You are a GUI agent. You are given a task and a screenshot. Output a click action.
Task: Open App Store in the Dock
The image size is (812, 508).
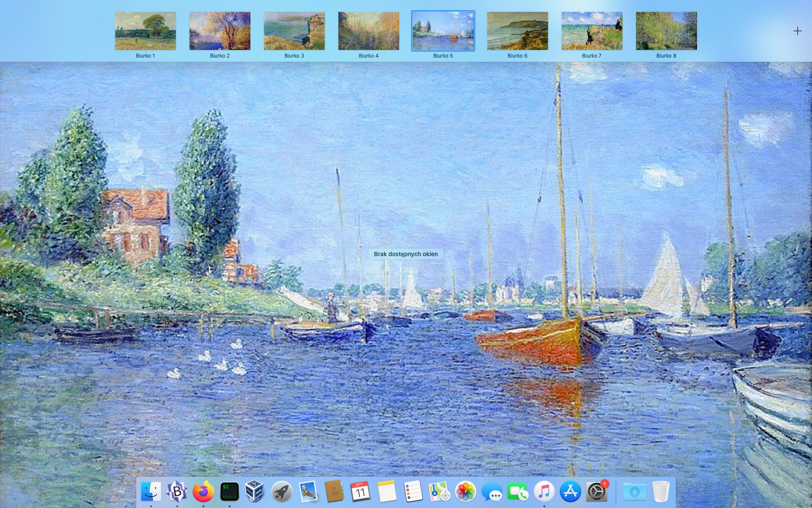570,491
